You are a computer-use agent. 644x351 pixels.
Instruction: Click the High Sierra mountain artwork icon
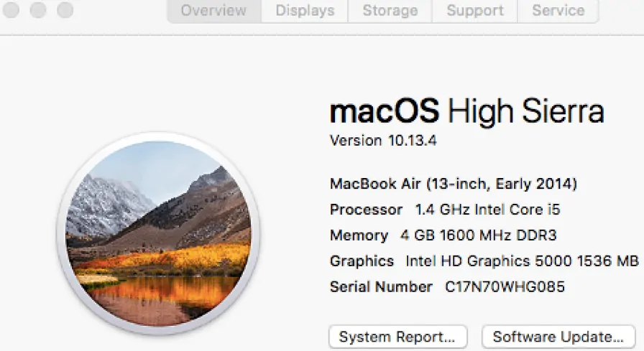click(x=158, y=234)
